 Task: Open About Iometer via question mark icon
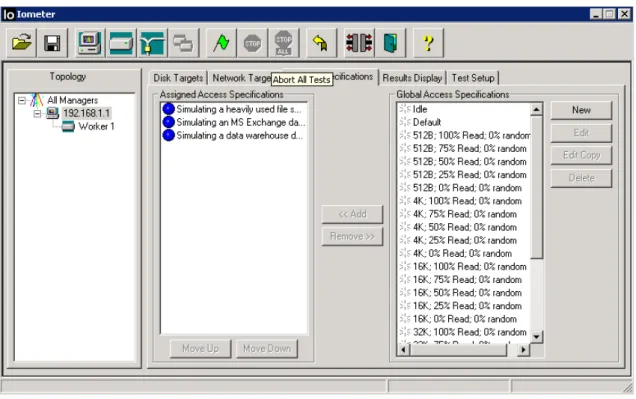click(428, 43)
